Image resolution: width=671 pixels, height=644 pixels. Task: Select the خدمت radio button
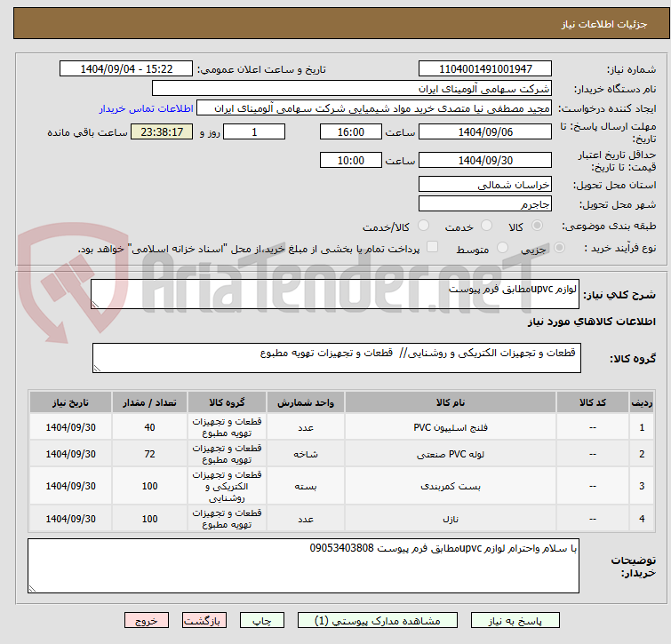[x=486, y=226]
